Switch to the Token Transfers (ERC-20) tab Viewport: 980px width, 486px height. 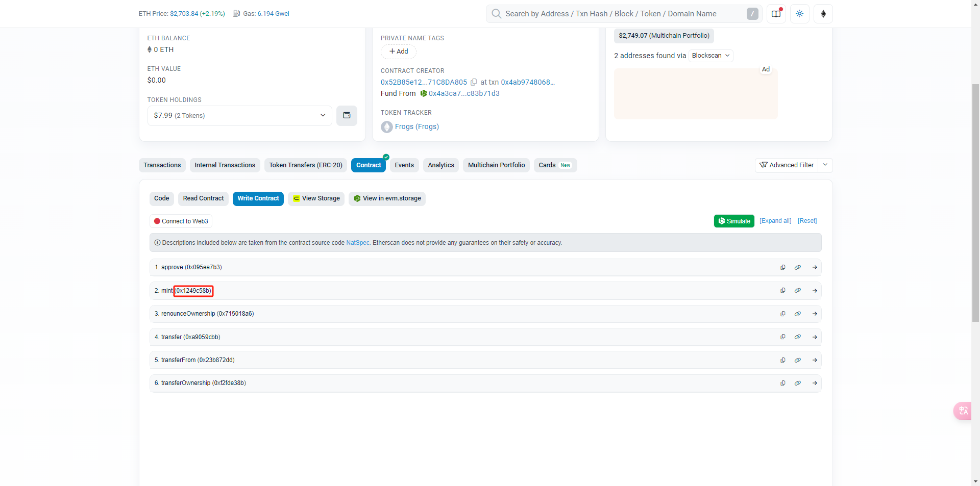[x=306, y=165]
